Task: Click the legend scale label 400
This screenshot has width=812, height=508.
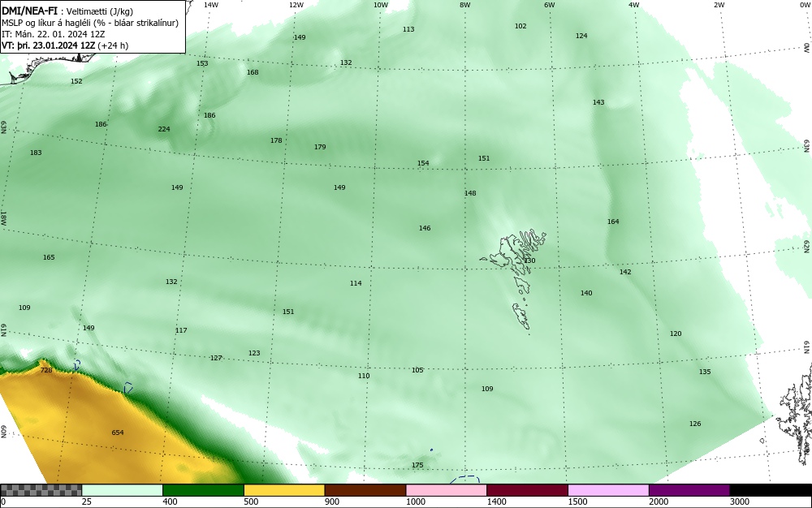Action: pos(170,502)
